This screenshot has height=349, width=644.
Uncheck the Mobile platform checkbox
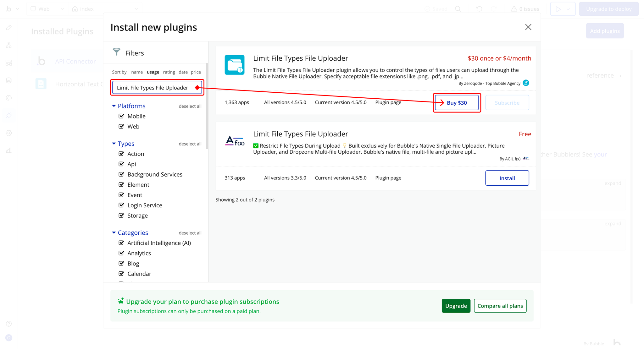(x=121, y=116)
